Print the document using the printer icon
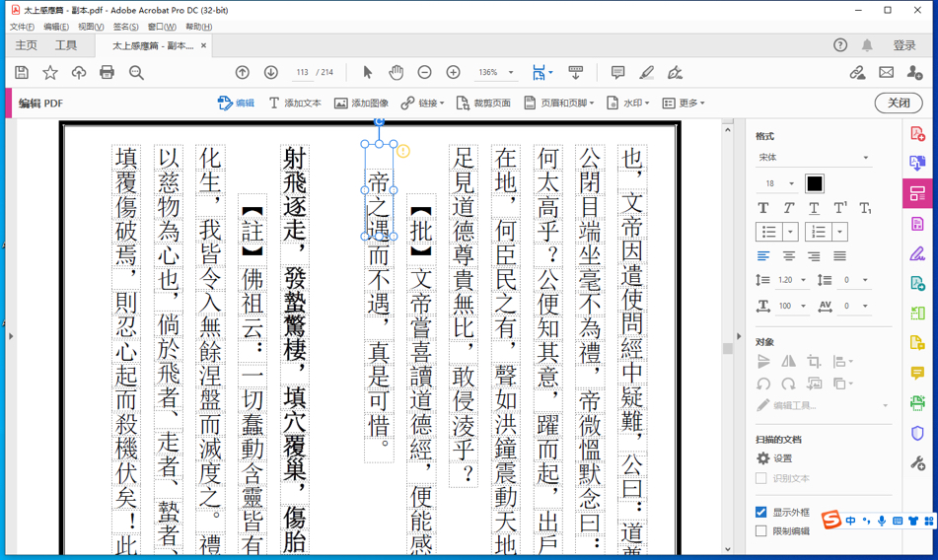 click(107, 73)
